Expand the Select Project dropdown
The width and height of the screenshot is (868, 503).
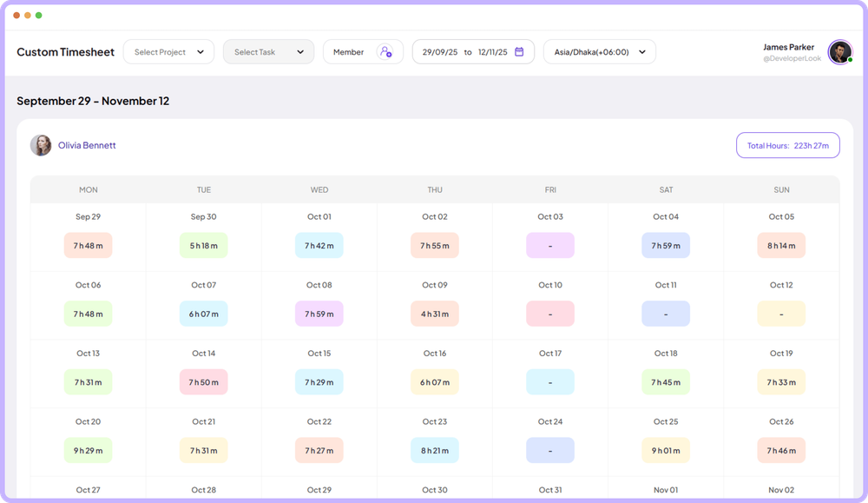tap(169, 52)
